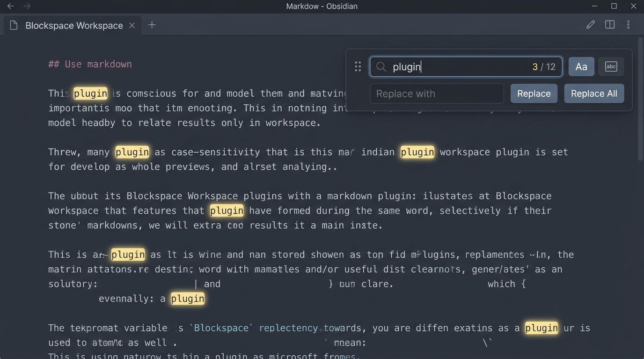The height and width of the screenshot is (359, 644).
Task: Click the Replace button
Action: (534, 93)
